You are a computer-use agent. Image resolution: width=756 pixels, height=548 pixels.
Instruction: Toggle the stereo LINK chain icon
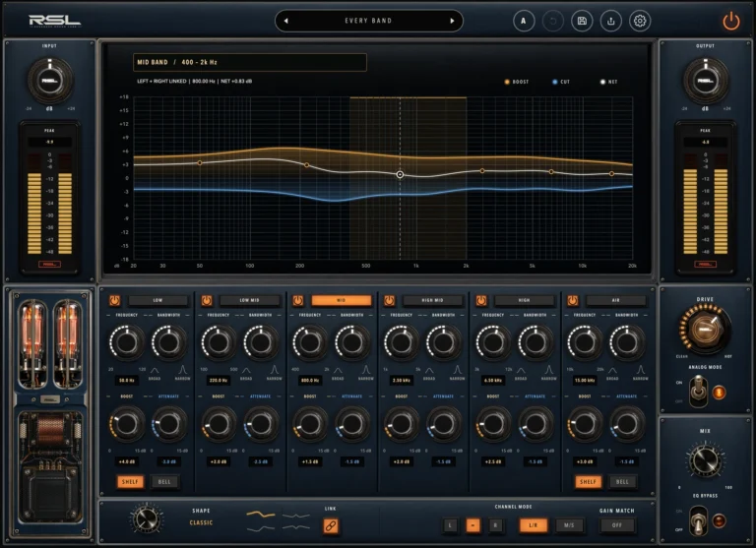click(x=331, y=525)
